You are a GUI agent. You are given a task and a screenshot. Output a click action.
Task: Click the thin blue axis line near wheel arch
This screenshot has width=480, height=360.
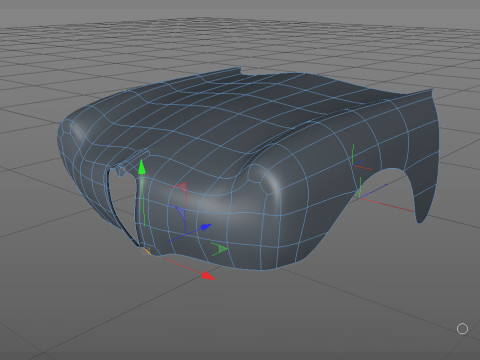374,191
